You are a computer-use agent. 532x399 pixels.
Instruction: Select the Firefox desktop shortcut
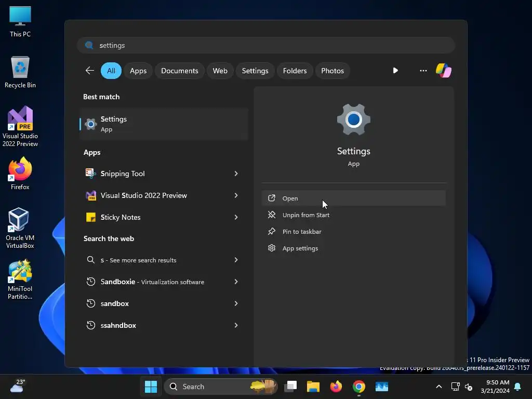[x=20, y=174]
